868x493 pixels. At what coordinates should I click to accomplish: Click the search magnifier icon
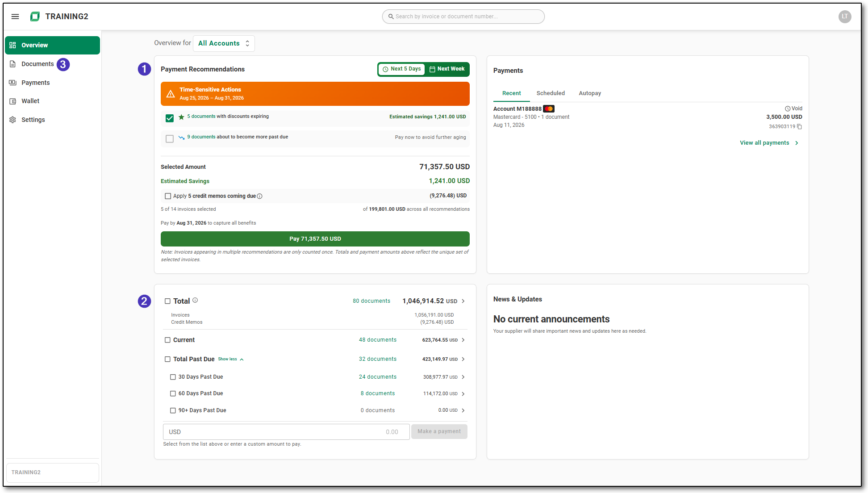(x=391, y=17)
